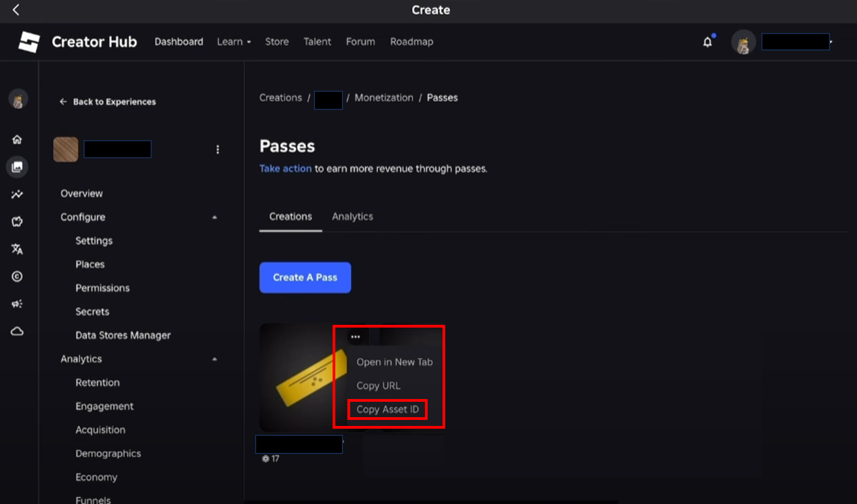Screen dimensions: 857x504
Task: Click the experience thumbnail icon in sidebar
Action: click(x=65, y=149)
